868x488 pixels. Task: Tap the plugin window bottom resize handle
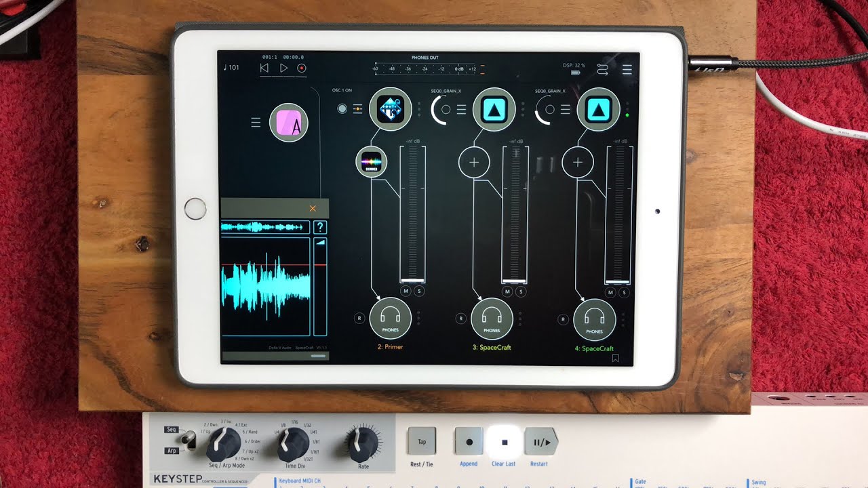point(318,356)
